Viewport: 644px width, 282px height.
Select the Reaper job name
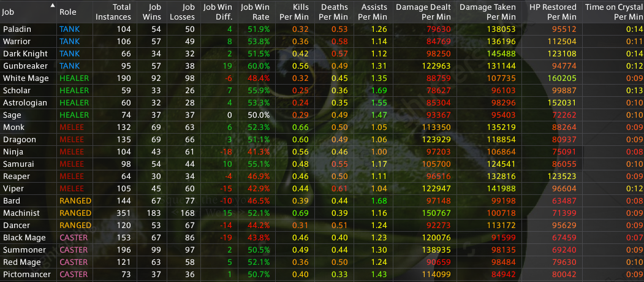(16, 177)
